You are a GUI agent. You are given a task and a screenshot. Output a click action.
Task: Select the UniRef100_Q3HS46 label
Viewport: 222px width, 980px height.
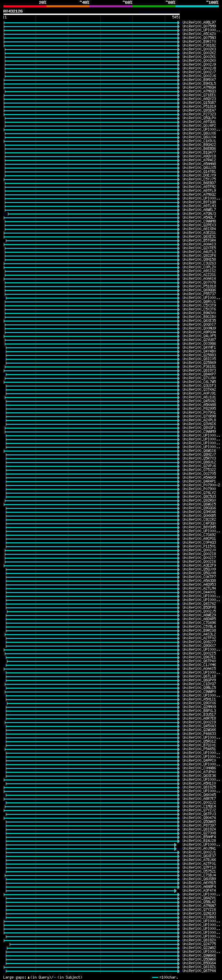pyautogui.click(x=199, y=512)
